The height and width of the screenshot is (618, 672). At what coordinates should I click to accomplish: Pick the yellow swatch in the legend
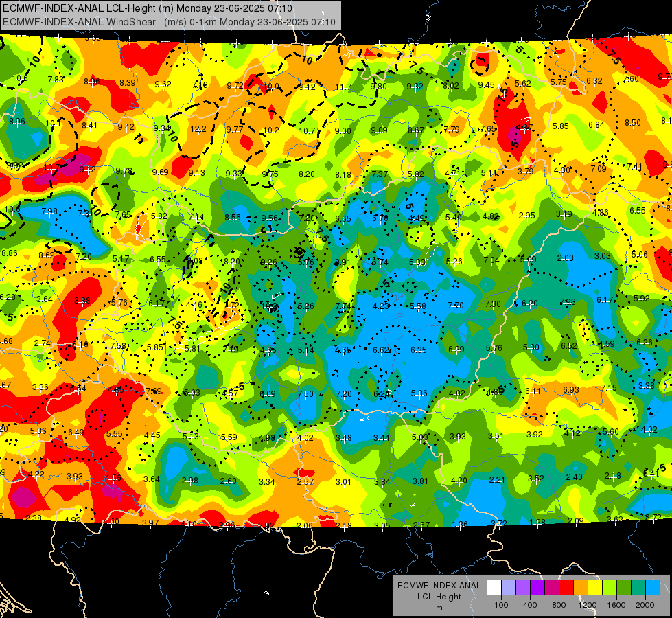(595, 588)
